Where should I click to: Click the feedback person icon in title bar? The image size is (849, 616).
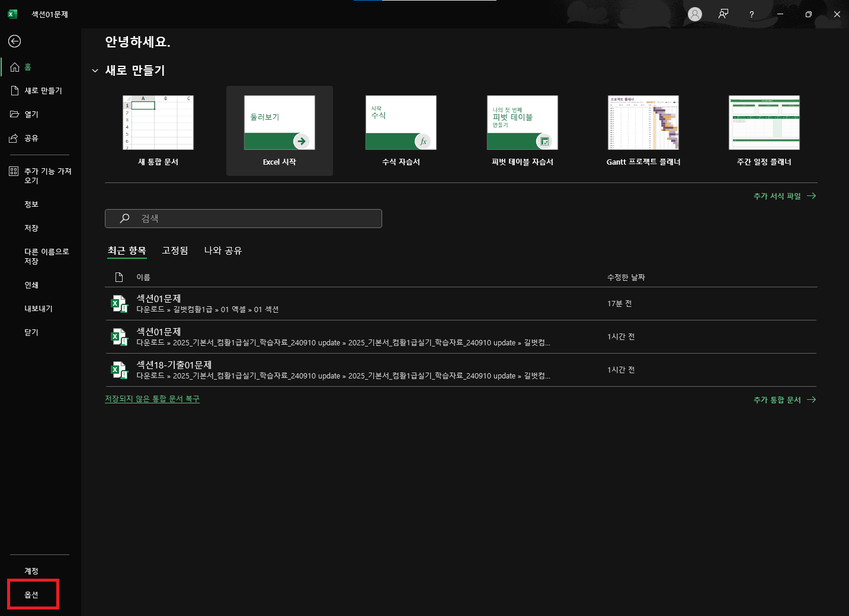pos(723,14)
